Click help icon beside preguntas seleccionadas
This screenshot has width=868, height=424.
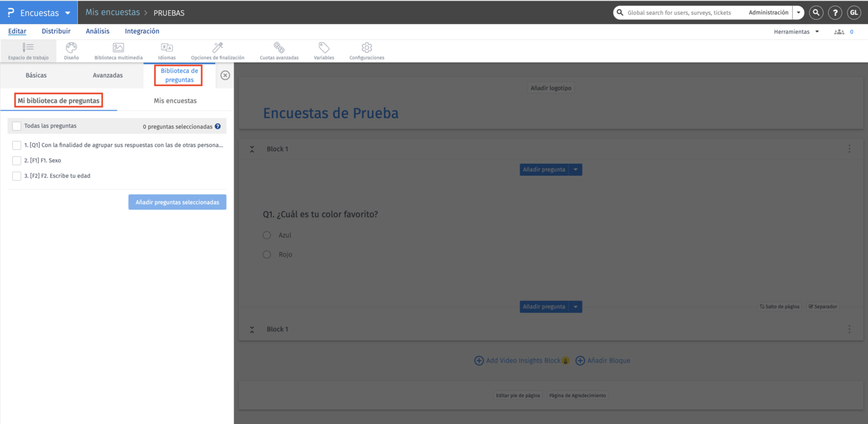click(218, 126)
